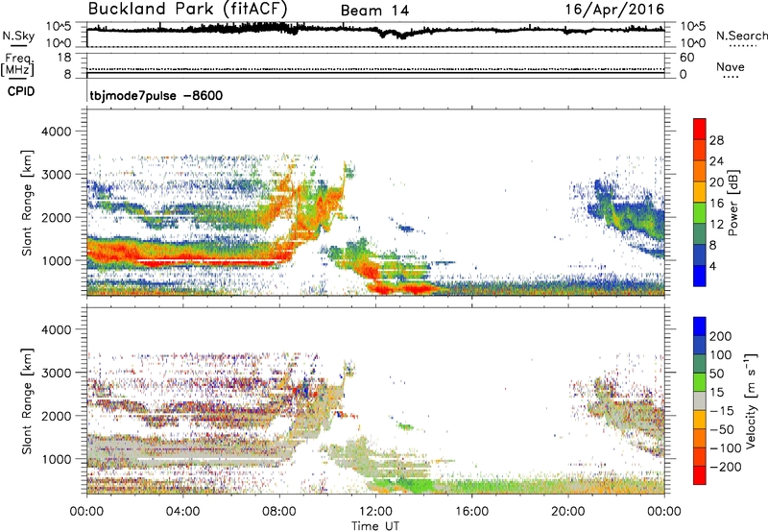
Task: Click the '3000' range tick of the power panel
Action: (57, 175)
